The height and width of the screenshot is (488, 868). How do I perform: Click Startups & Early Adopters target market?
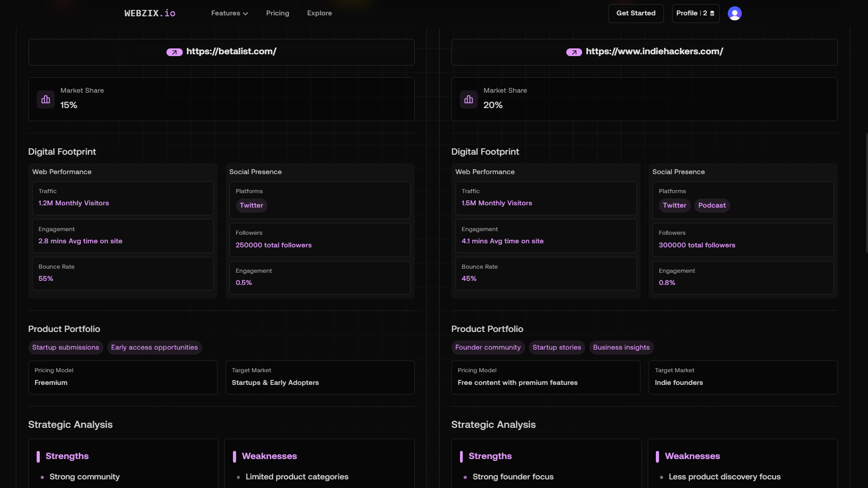[320, 377]
